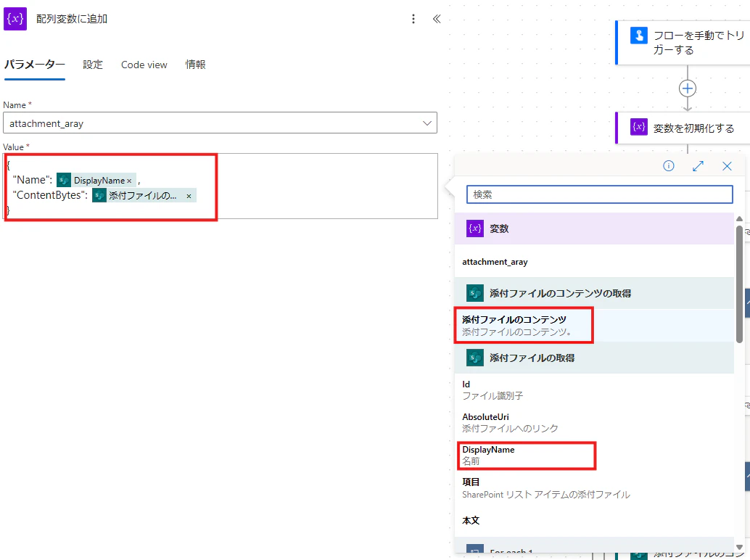Remove the 添付ファイルの... token from Value
This screenshot has height=560, width=750.
pyautogui.click(x=189, y=196)
